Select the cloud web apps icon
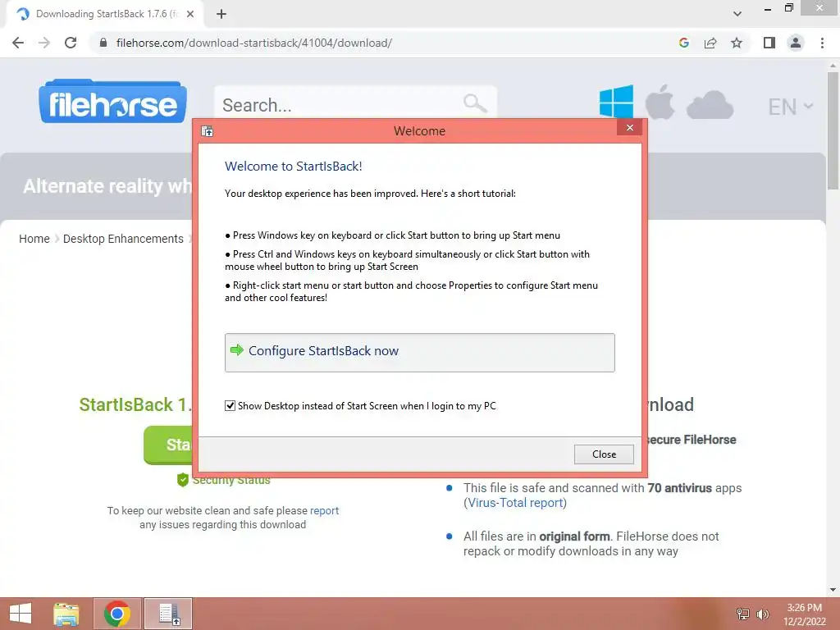 (x=710, y=105)
